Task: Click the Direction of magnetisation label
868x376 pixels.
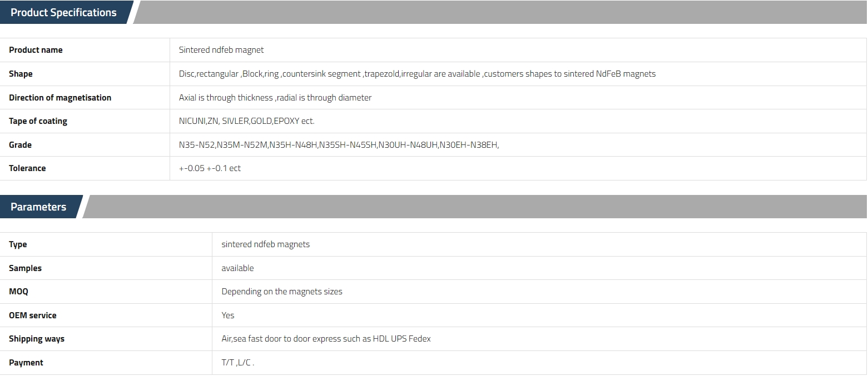Action: [x=60, y=98]
